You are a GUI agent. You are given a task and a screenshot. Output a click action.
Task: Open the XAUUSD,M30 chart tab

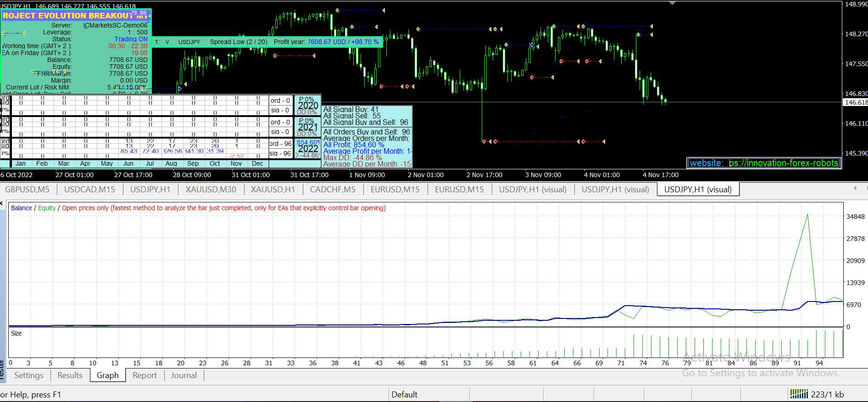click(x=211, y=189)
